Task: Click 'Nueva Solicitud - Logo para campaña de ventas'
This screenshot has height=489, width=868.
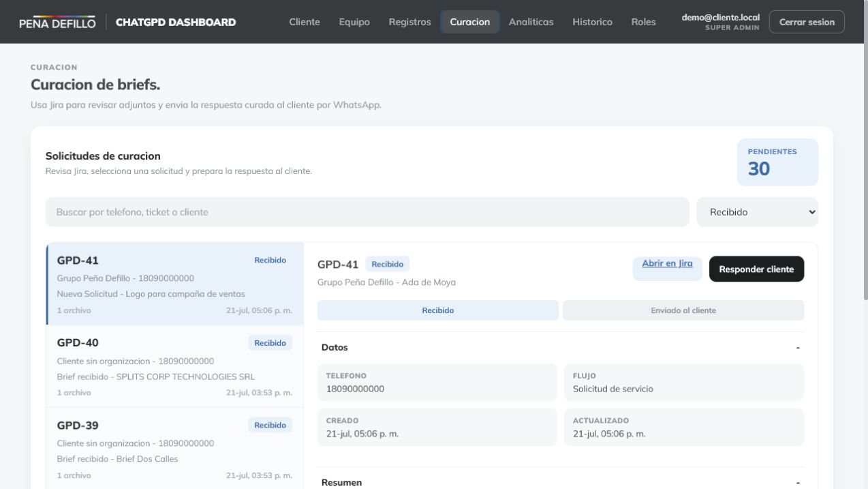Action: (151, 294)
